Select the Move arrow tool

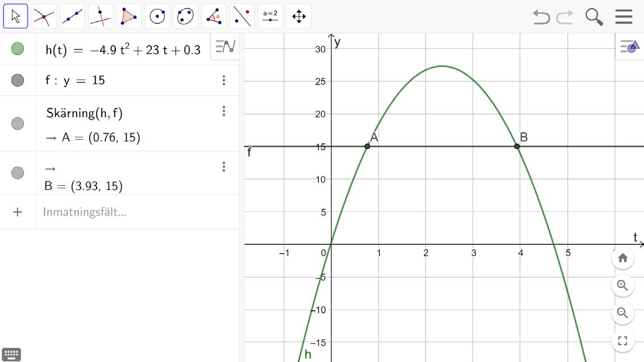click(15, 16)
